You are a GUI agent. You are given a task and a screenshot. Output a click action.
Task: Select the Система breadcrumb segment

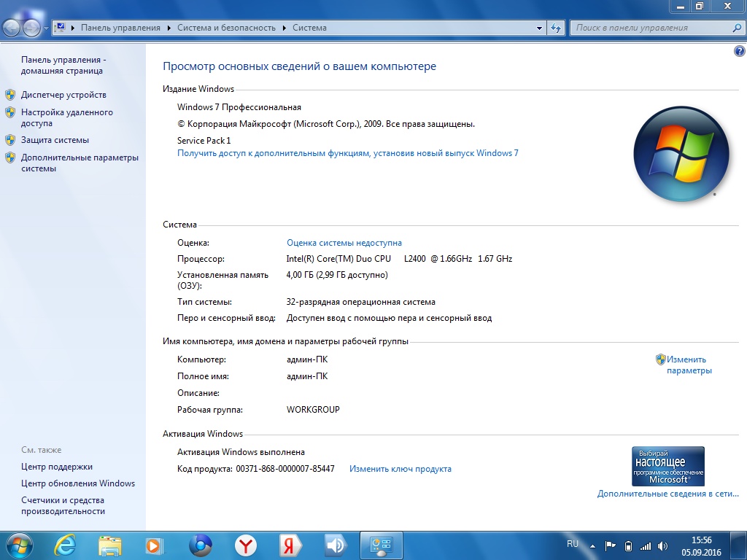(x=309, y=28)
